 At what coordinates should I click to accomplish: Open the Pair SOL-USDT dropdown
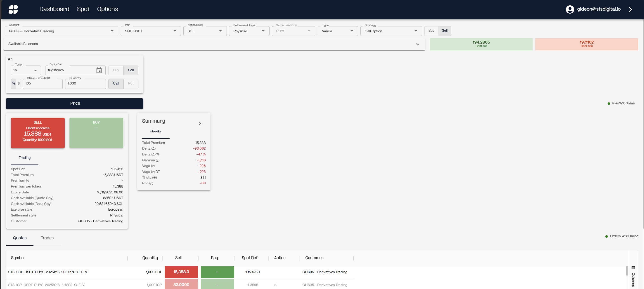click(x=151, y=31)
